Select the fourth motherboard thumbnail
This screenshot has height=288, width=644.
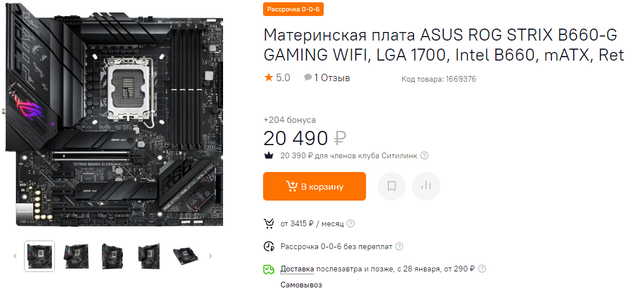point(149,256)
